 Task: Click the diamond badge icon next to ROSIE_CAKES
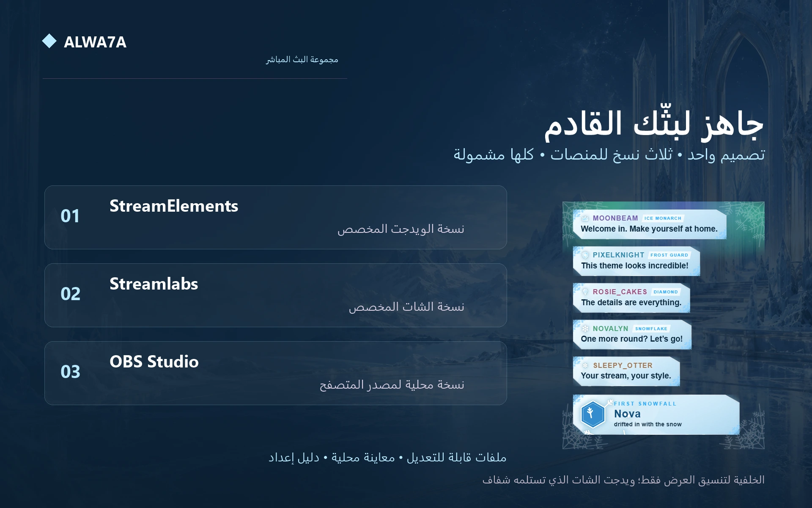(x=585, y=292)
